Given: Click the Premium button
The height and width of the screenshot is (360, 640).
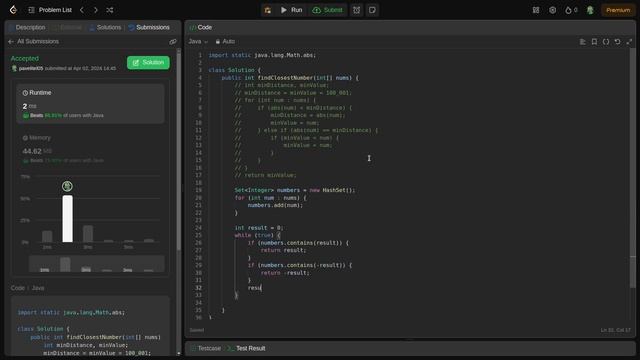Looking at the screenshot, I should (x=618, y=10).
